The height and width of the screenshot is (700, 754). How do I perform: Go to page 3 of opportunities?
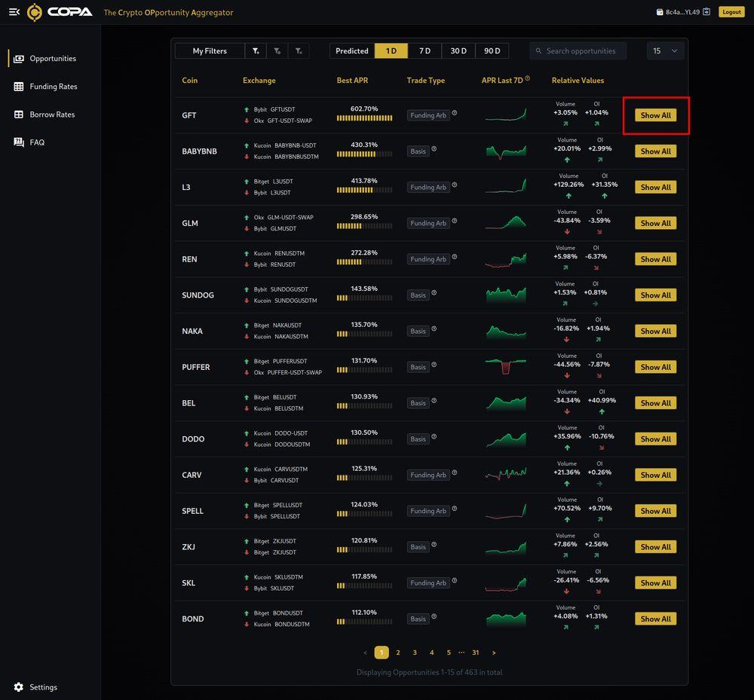point(415,653)
